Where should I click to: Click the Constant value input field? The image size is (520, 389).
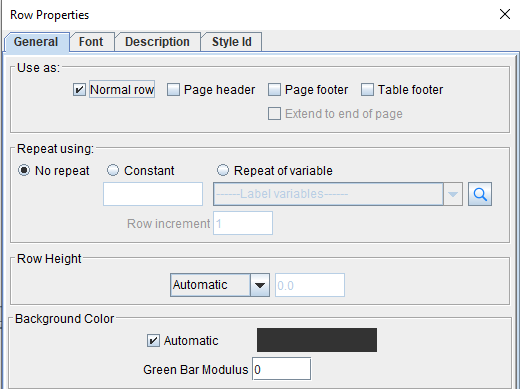pyautogui.click(x=153, y=194)
